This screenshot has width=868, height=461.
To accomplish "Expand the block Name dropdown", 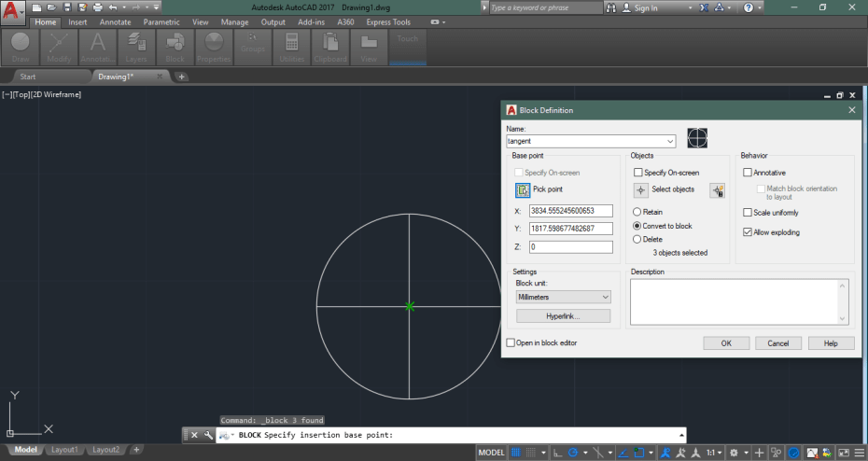I will click(671, 141).
